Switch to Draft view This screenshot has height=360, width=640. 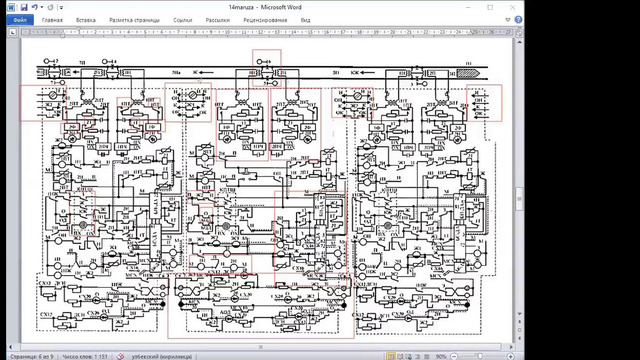coord(427,356)
